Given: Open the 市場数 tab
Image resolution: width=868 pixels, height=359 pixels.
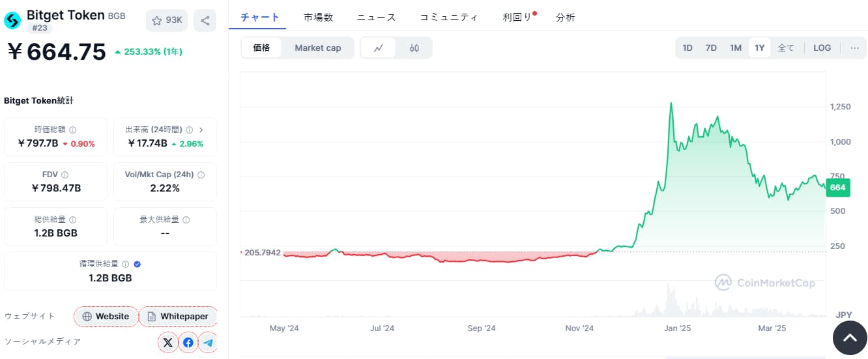Looking at the screenshot, I should pos(318,17).
